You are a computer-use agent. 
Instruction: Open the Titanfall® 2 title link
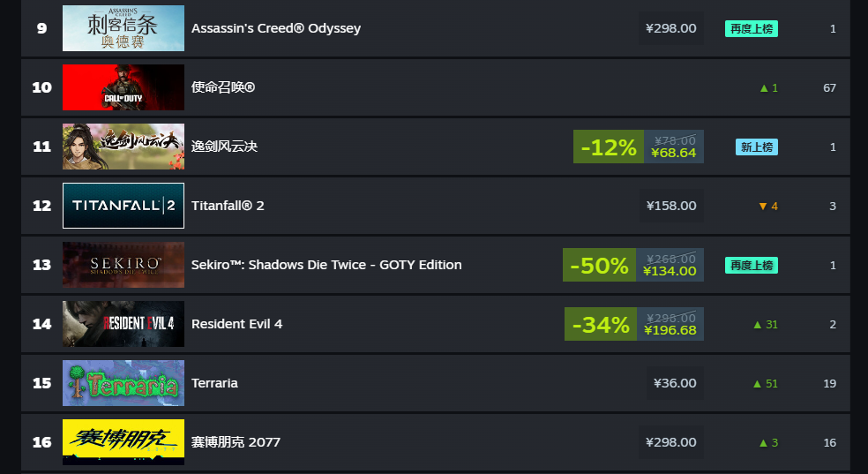click(x=228, y=206)
